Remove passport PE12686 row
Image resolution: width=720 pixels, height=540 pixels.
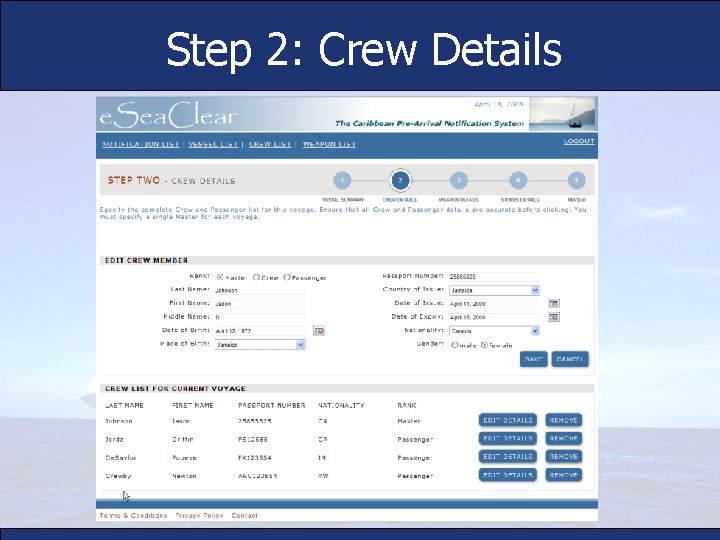click(x=563, y=439)
